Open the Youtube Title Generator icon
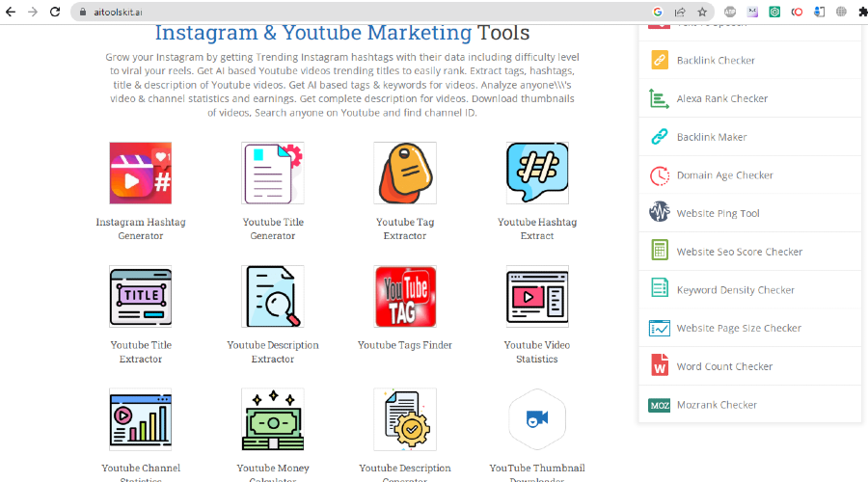 point(273,174)
